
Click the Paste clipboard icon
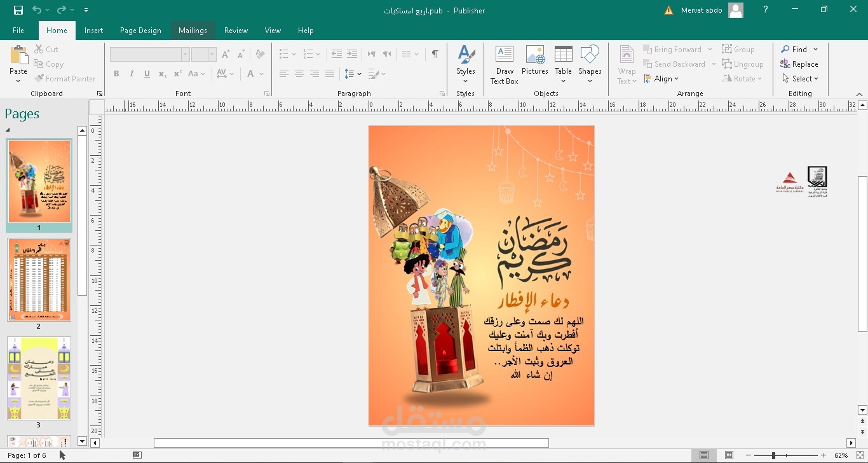[x=18, y=55]
